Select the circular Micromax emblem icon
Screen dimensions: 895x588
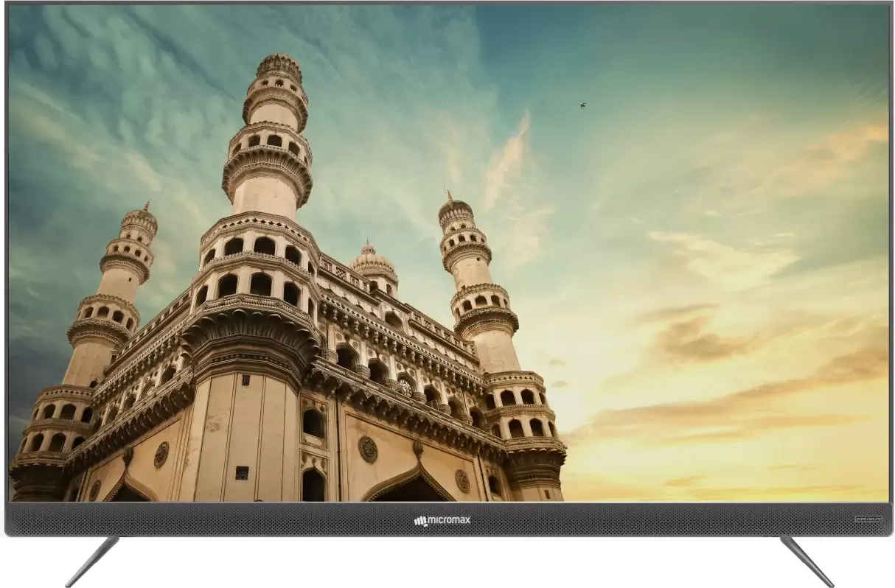click(x=421, y=521)
